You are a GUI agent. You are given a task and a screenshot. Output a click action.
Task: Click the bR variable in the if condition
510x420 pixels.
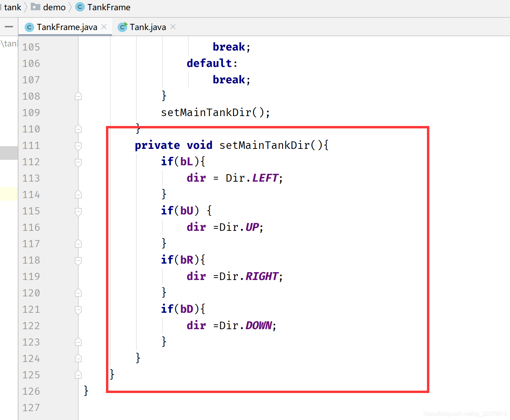point(187,260)
